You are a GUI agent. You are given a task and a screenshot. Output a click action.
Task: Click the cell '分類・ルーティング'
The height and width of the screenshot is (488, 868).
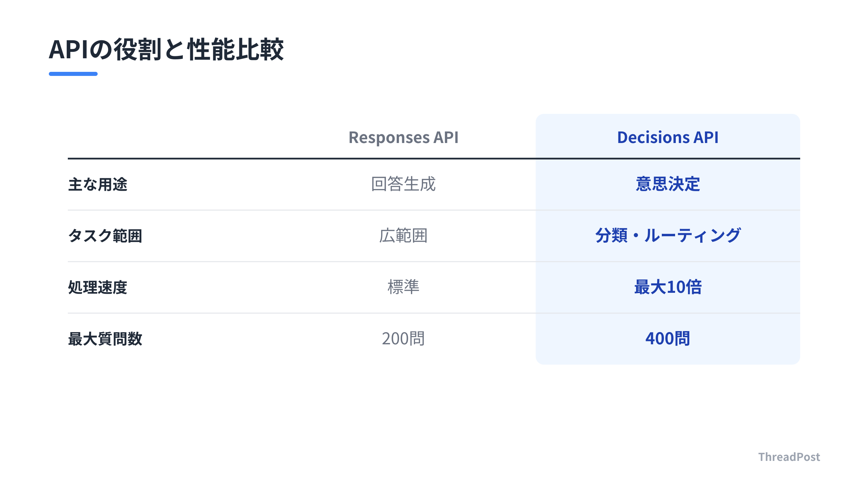pos(668,236)
